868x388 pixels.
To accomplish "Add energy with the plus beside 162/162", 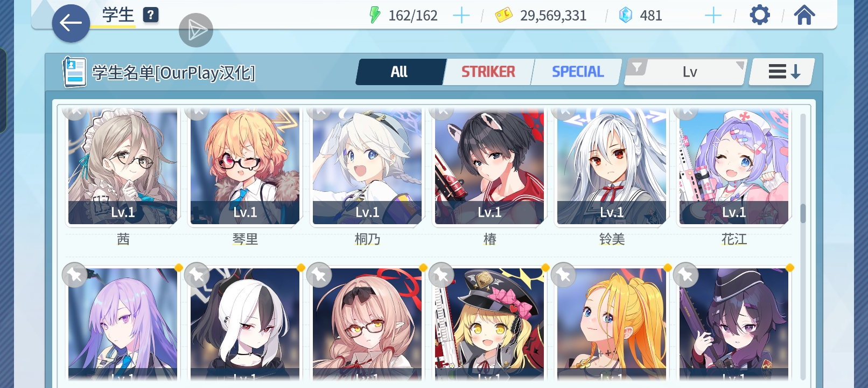I will [461, 16].
